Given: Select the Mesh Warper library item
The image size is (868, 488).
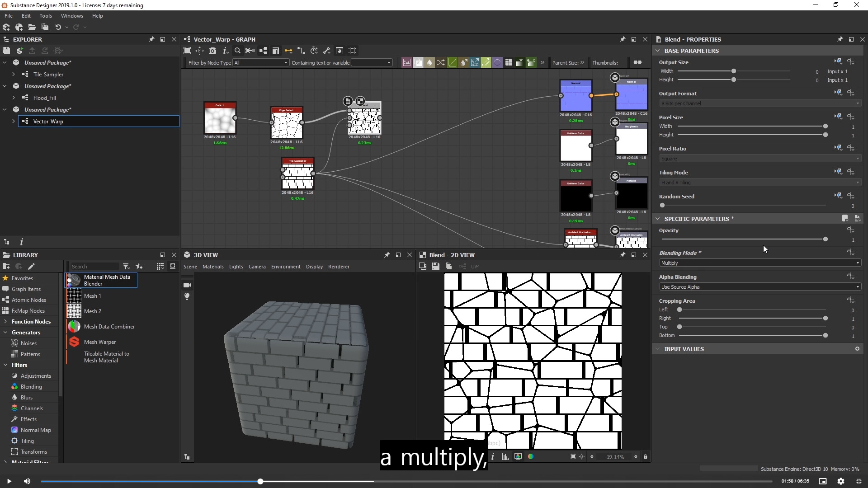Looking at the screenshot, I should tap(100, 342).
